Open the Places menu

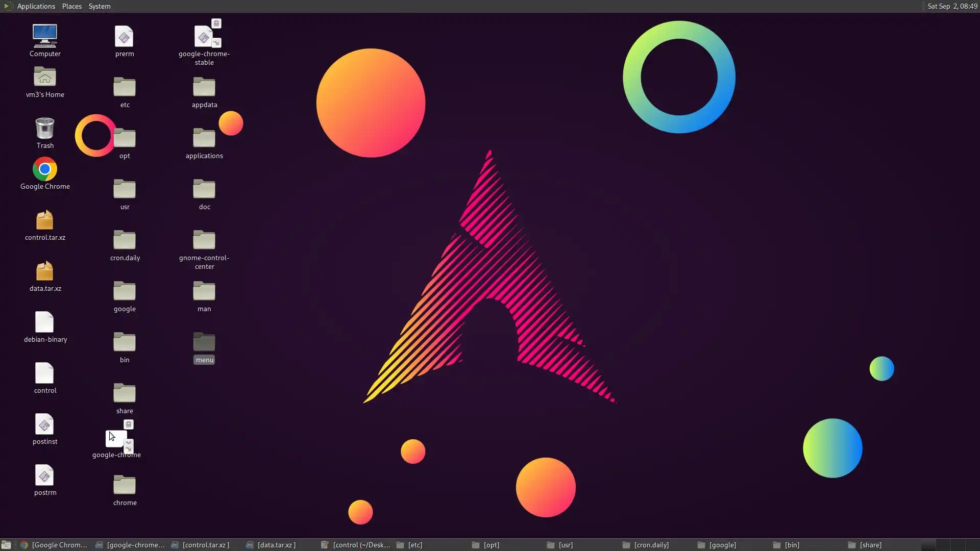72,6
